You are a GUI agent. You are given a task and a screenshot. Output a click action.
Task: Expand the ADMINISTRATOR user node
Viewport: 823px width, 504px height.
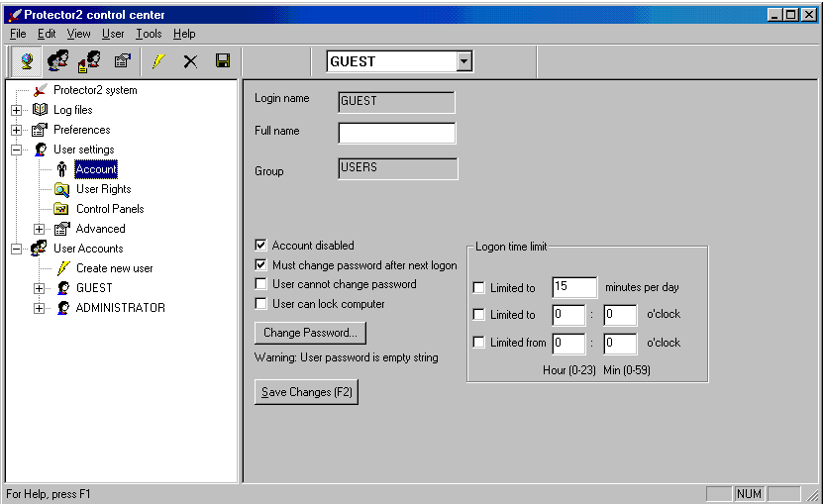point(39,308)
